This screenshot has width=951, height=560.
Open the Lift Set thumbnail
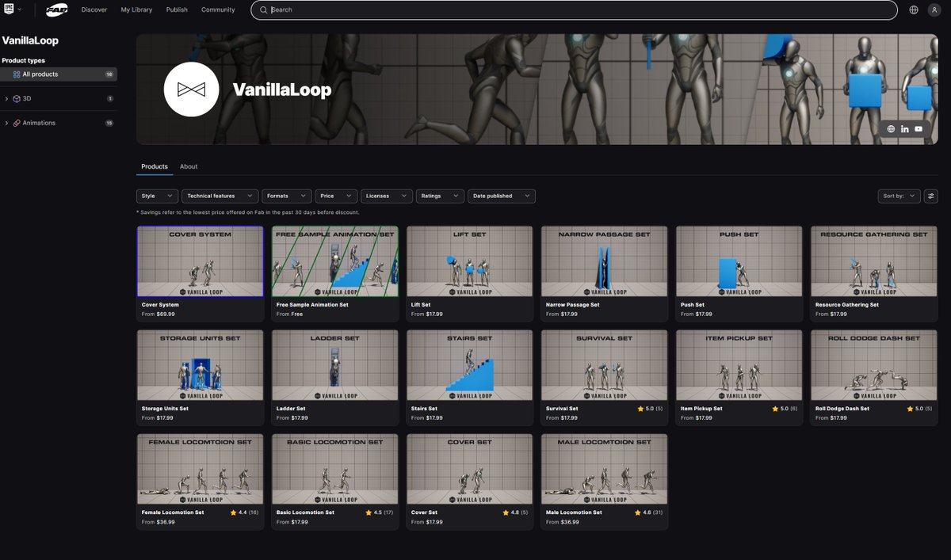coord(469,261)
